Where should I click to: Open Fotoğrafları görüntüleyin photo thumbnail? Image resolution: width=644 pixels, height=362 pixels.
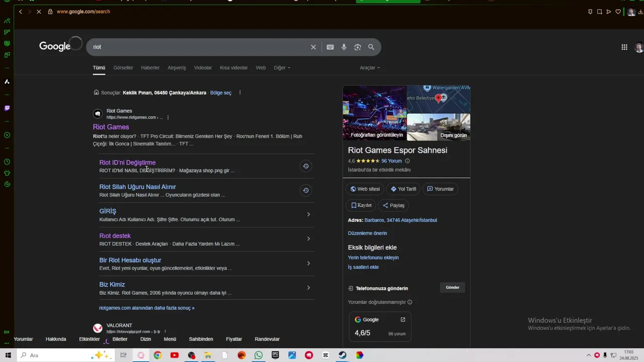[x=374, y=113]
